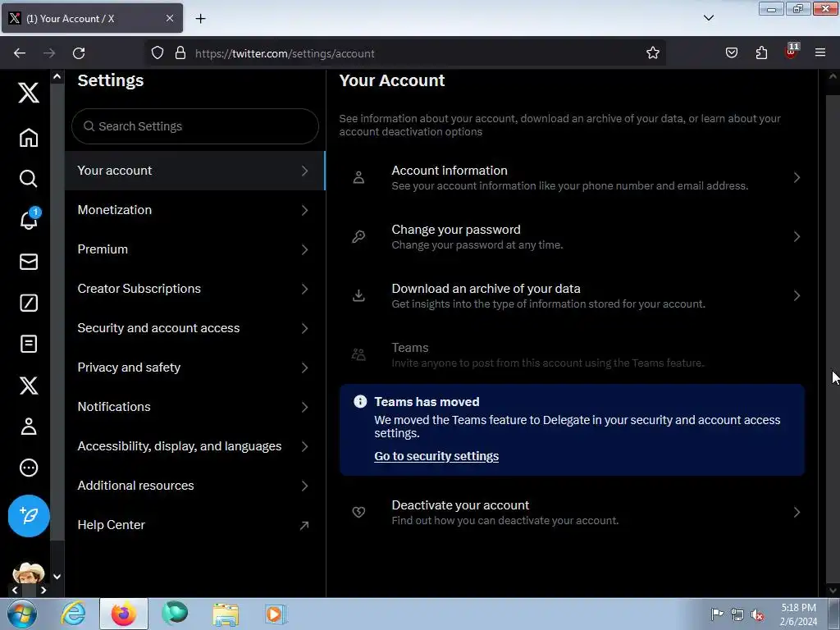840x630 pixels.
Task: Open the Pocket save icon
Action: tap(731, 53)
